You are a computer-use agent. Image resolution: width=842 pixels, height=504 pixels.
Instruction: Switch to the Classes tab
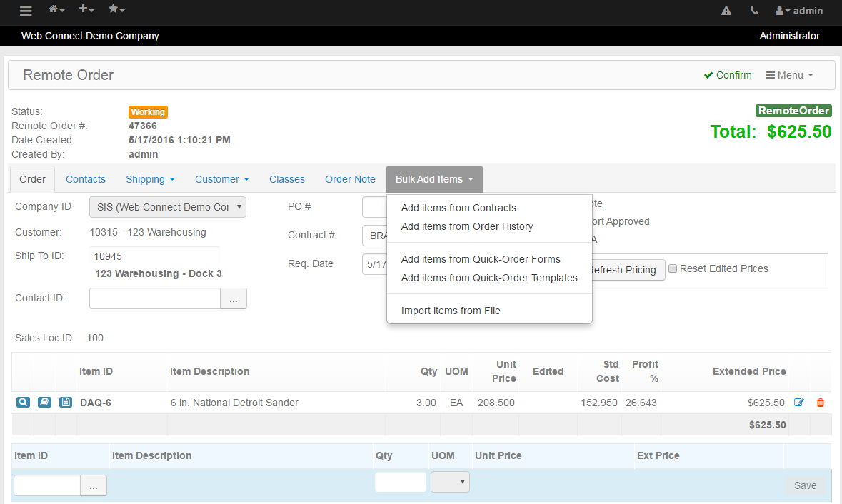287,179
